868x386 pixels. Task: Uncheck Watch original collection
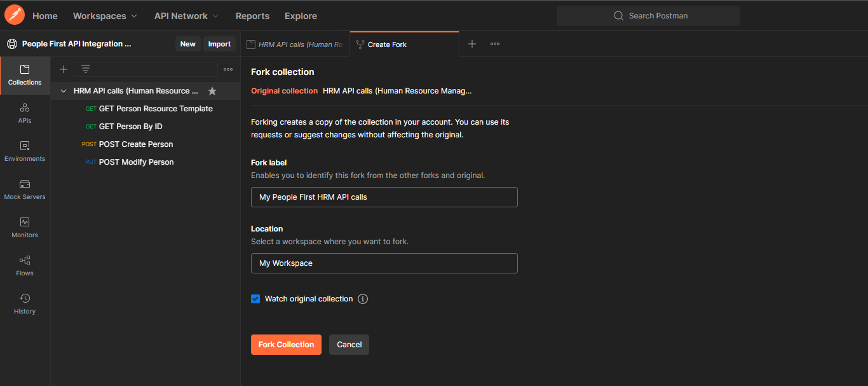click(x=255, y=298)
